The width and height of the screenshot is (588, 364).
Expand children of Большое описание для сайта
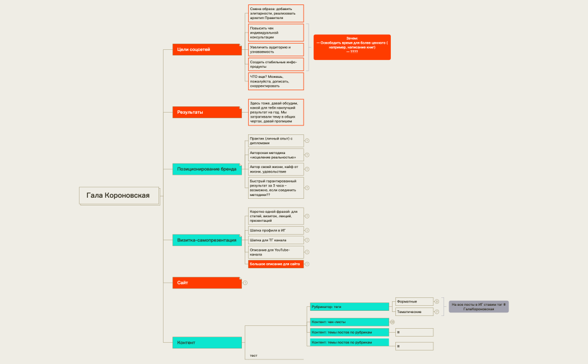[x=307, y=264]
